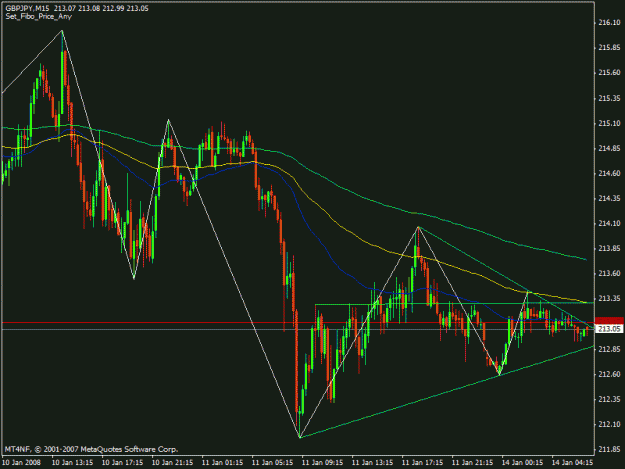
Task: Click the 10 Jan 13:15 time label
Action: [73, 463]
